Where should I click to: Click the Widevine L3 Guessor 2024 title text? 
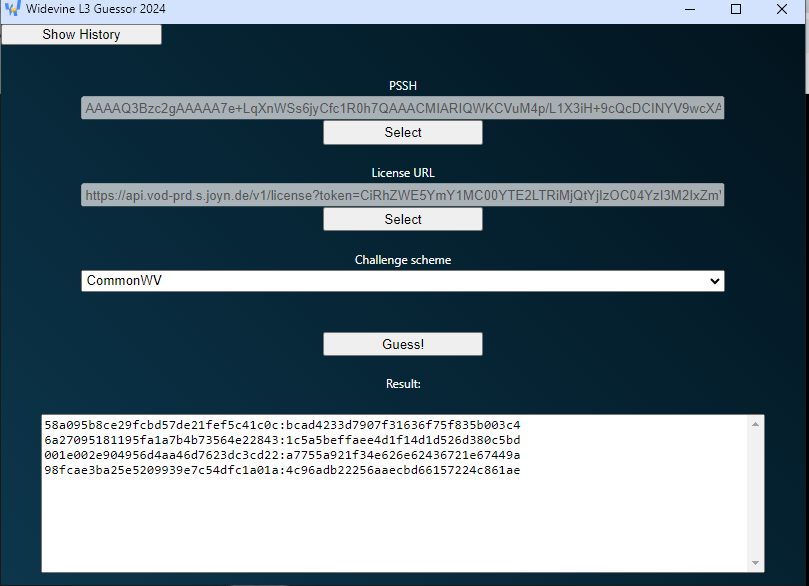(95, 9)
